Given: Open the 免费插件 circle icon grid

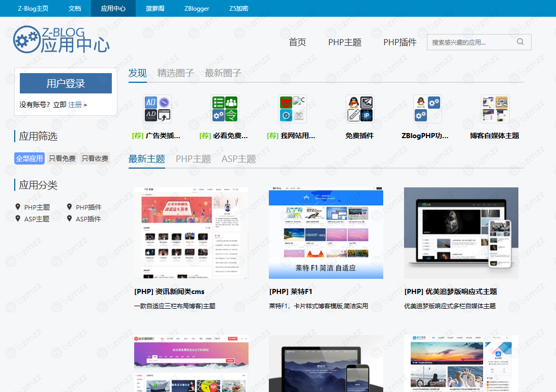Looking at the screenshot, I should (360, 109).
